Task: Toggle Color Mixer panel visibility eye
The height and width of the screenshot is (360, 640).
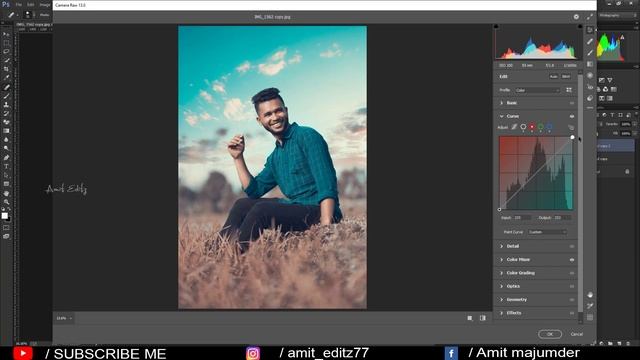Action: 572,260
